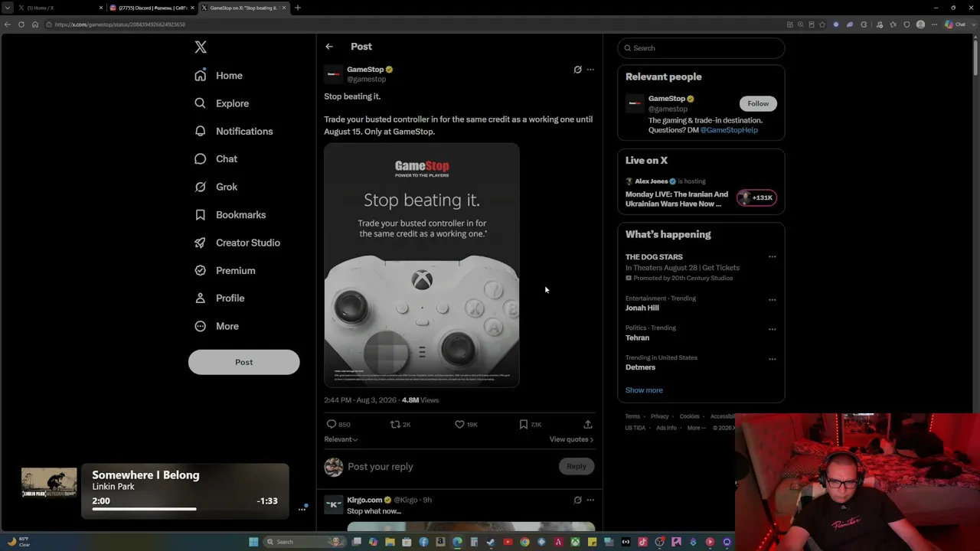
Task: Click Kirgo.com reply author name
Action: pyautogui.click(x=364, y=500)
